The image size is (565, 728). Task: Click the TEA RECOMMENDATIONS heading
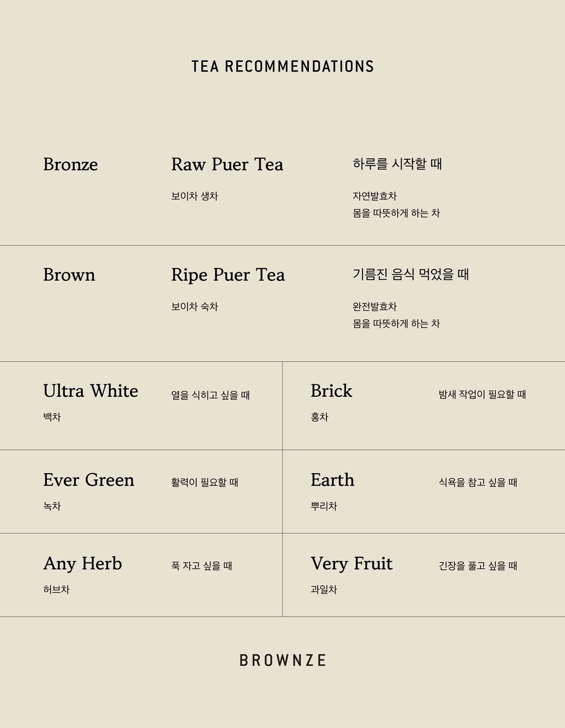tap(282, 66)
